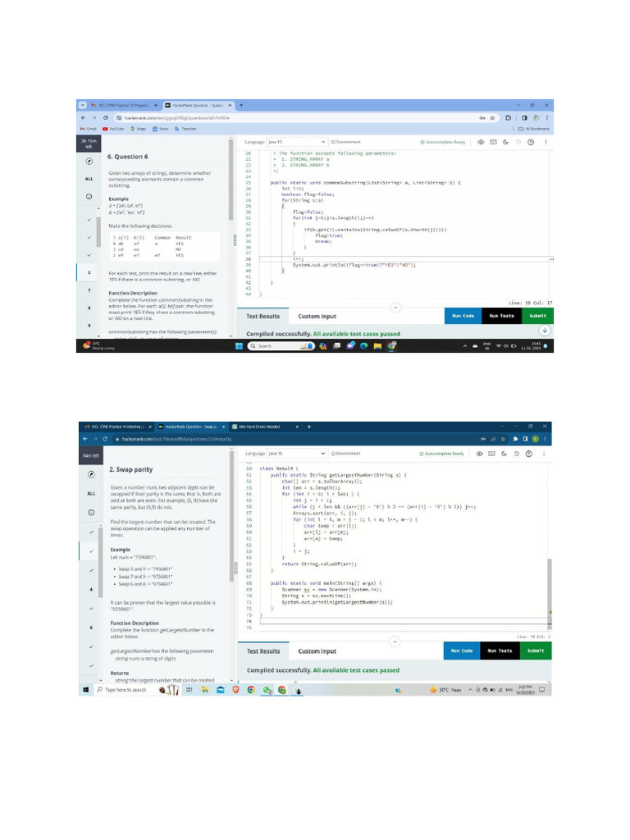Open Brave browser icon in bottom taskbar
The height and width of the screenshot is (840, 630).
(235, 689)
